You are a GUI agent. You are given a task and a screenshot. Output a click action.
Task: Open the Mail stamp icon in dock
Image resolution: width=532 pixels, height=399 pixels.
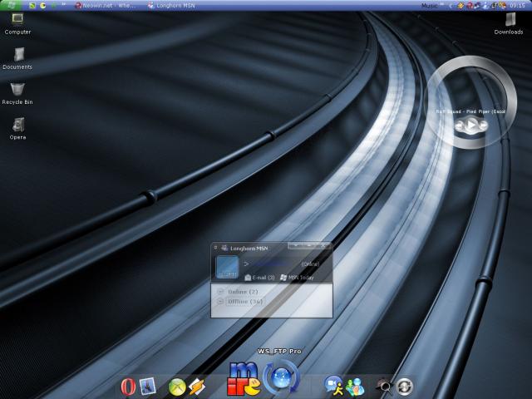pyautogui.click(x=148, y=386)
